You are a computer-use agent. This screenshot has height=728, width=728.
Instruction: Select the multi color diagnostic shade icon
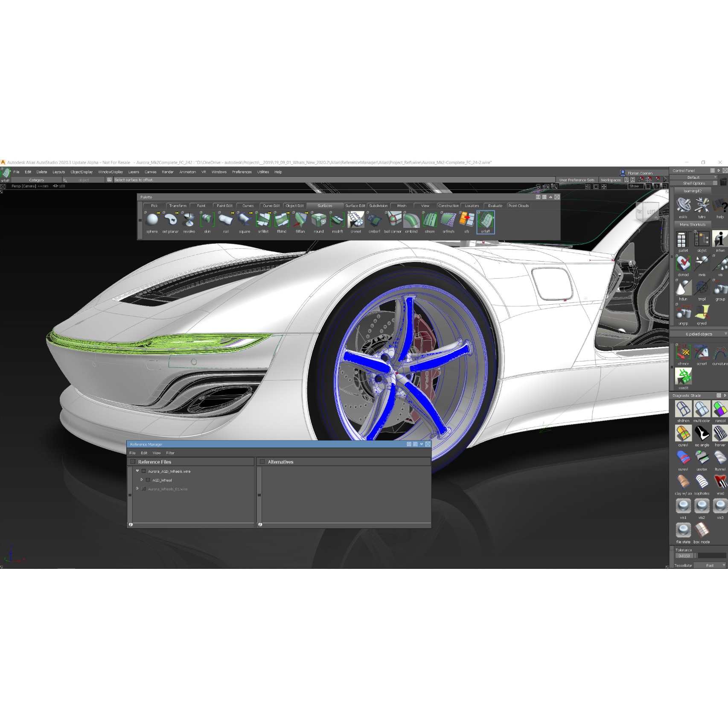pyautogui.click(x=702, y=409)
